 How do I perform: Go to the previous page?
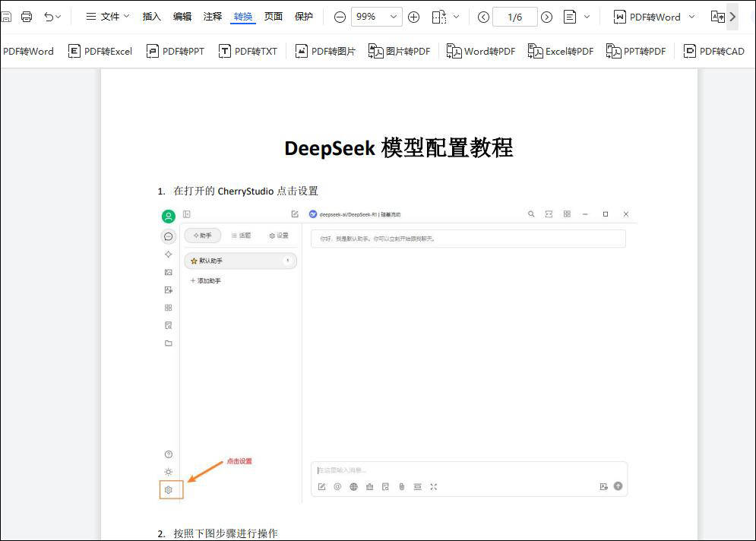coord(483,17)
